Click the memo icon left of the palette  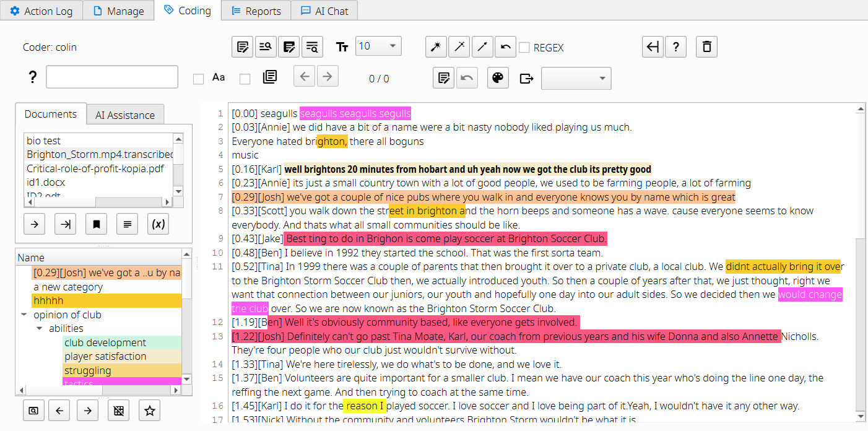point(443,78)
